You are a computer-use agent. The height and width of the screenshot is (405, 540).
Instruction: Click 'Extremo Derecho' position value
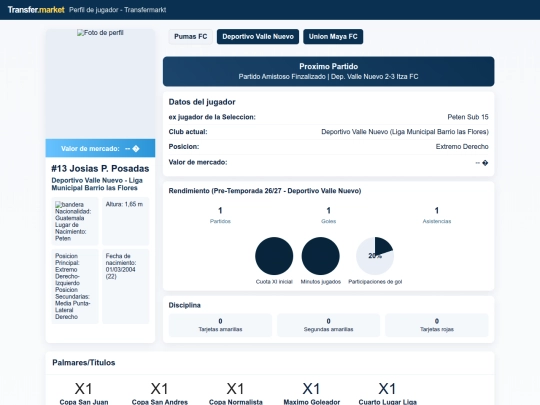point(462,147)
